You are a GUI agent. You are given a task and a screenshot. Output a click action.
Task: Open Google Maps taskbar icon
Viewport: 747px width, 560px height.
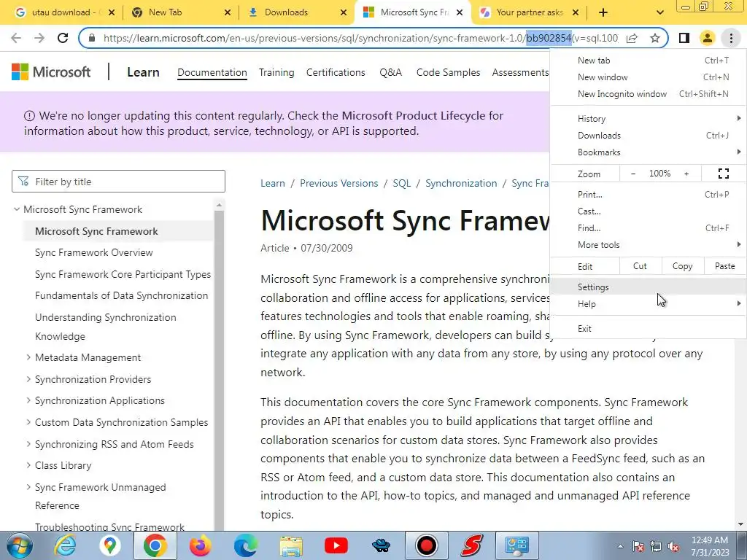(x=110, y=545)
